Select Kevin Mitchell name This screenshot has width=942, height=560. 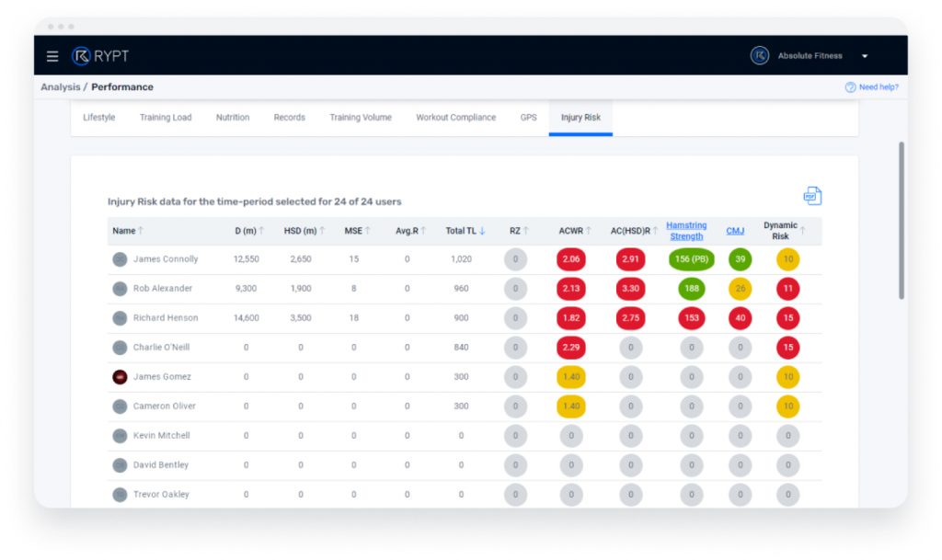coord(162,436)
